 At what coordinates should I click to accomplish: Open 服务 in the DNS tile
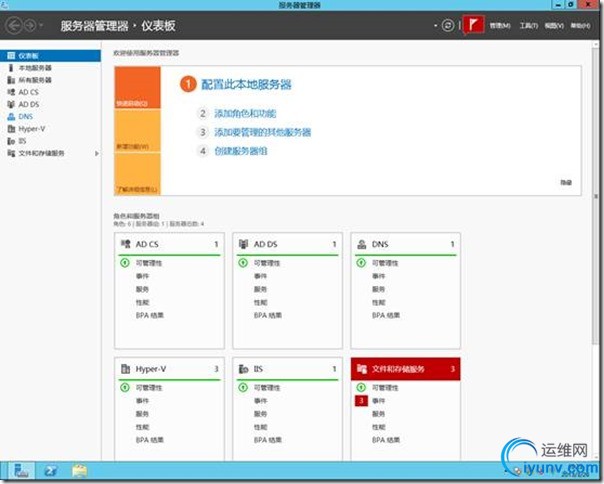coord(378,289)
